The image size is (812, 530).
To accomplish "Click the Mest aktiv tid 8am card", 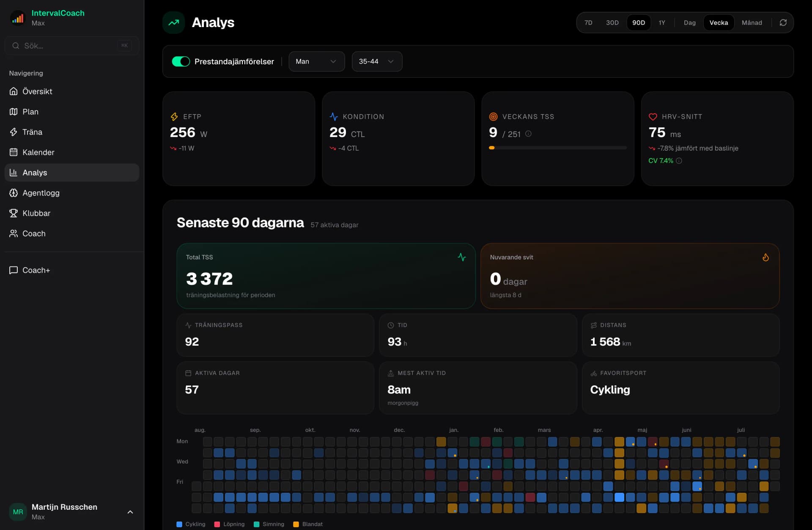I will coord(478,388).
